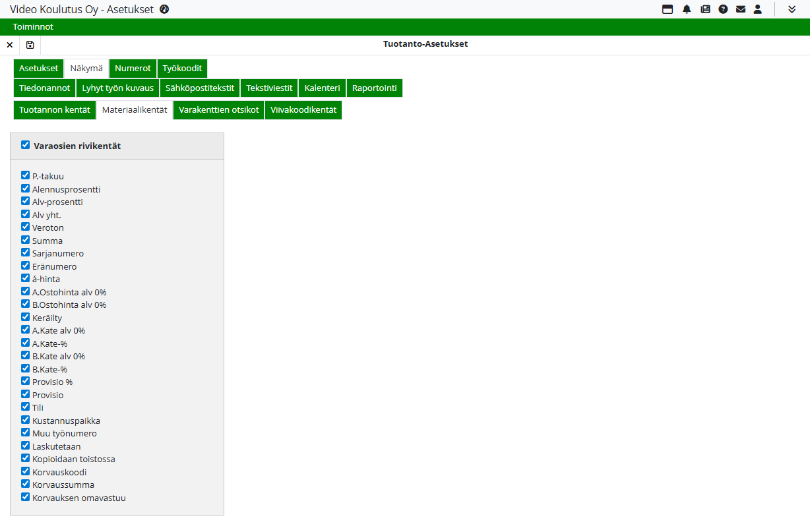
Task: Open the Raportointi tab
Action: 374,88
